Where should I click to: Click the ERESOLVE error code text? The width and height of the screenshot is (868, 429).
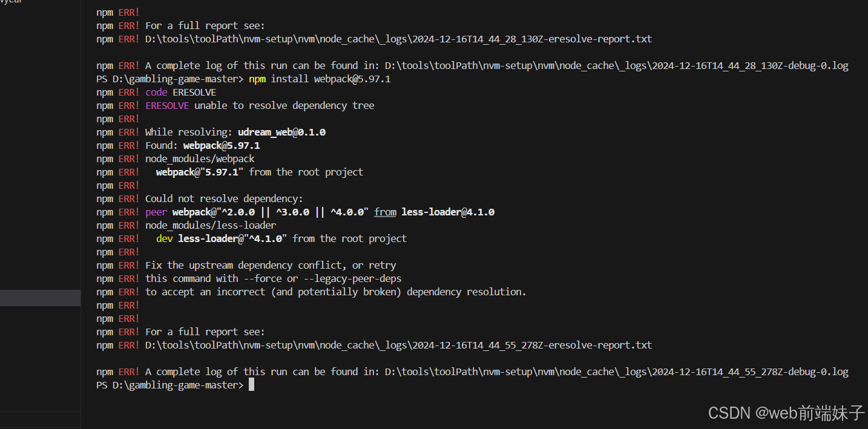click(x=167, y=105)
